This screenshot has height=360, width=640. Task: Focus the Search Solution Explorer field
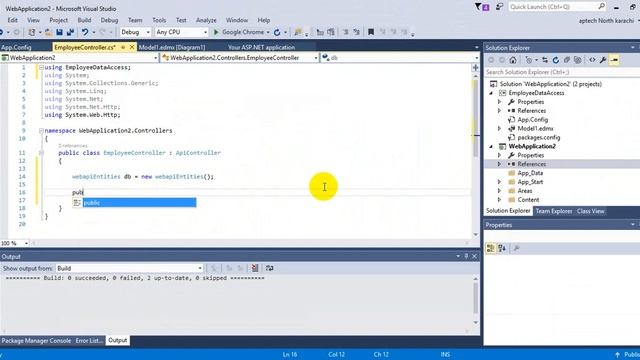point(562,72)
